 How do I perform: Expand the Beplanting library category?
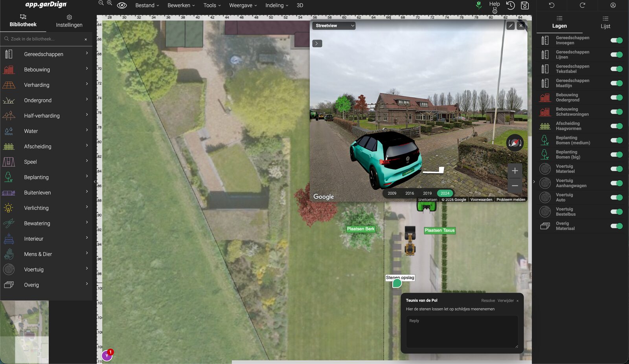(x=46, y=177)
